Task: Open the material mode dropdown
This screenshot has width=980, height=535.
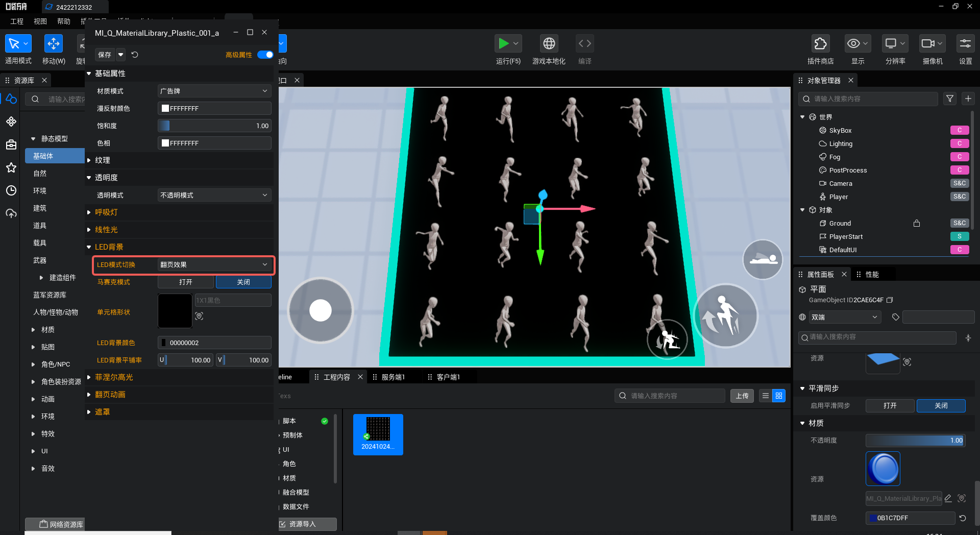Action: 214,91
